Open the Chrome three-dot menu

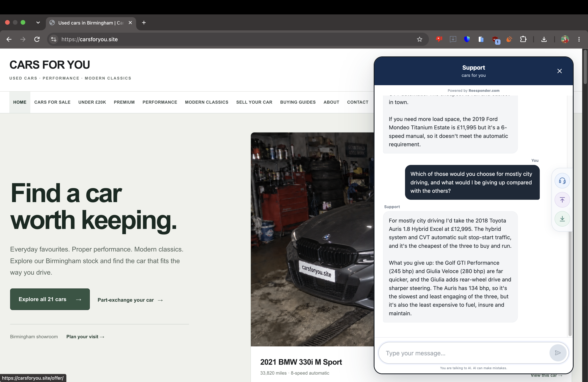579,39
